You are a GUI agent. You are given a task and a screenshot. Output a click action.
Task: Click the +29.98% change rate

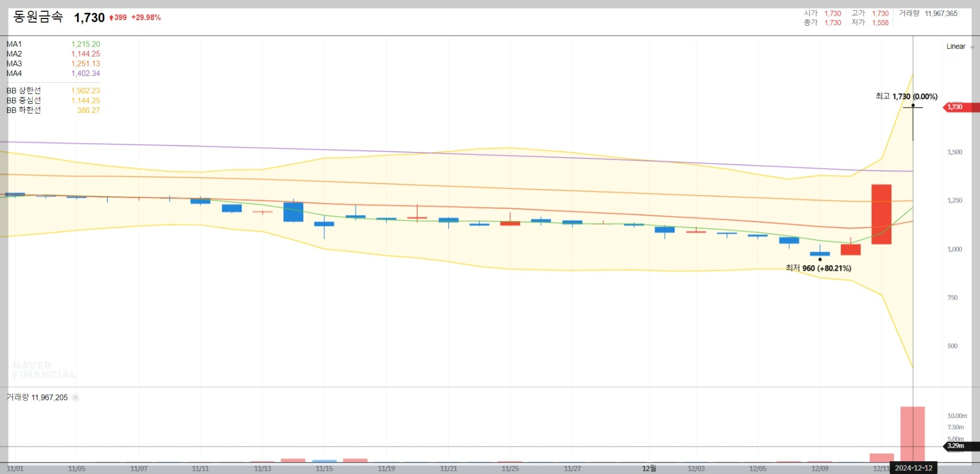pos(146,17)
